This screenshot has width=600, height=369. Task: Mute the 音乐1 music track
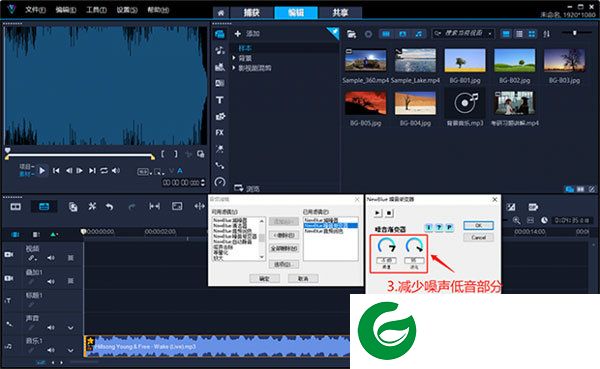[51, 350]
